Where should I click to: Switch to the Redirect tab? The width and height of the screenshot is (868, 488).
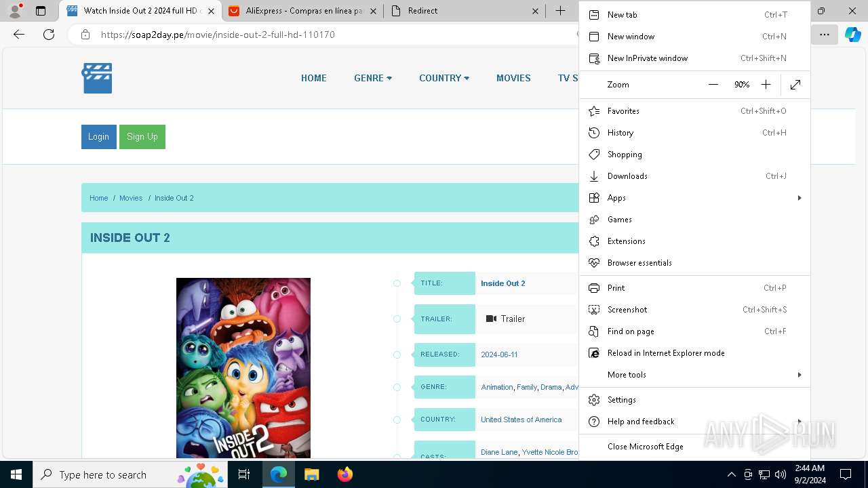coord(464,11)
